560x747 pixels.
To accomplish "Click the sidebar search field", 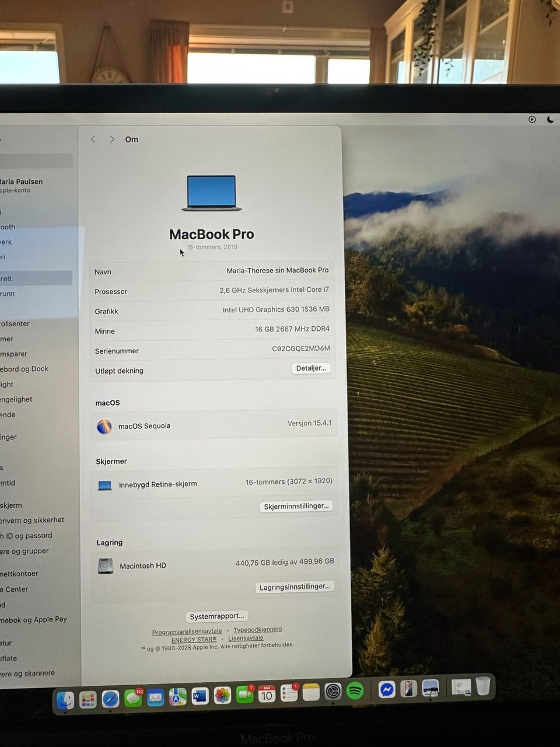I will click(x=36, y=160).
